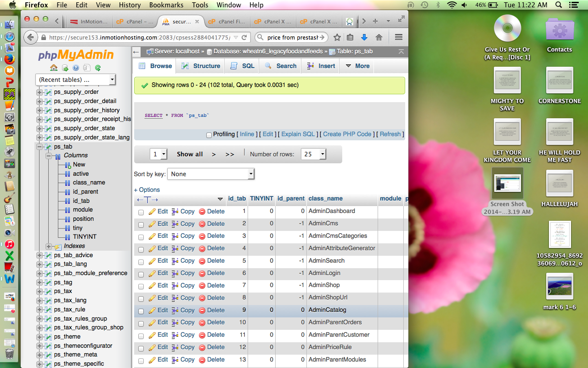Click the red Delete icon for row 3
Viewport: 588px width, 368px height.
(x=202, y=236)
